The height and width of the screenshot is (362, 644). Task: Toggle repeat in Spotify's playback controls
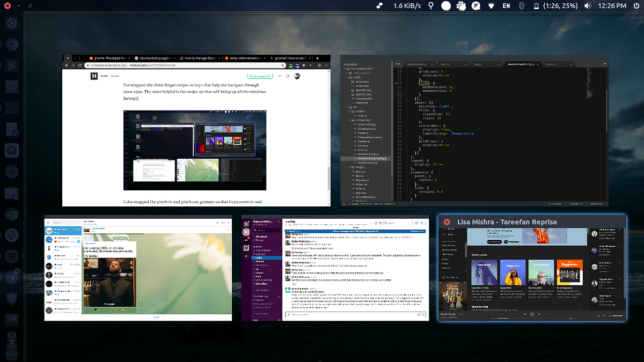tap(546, 314)
